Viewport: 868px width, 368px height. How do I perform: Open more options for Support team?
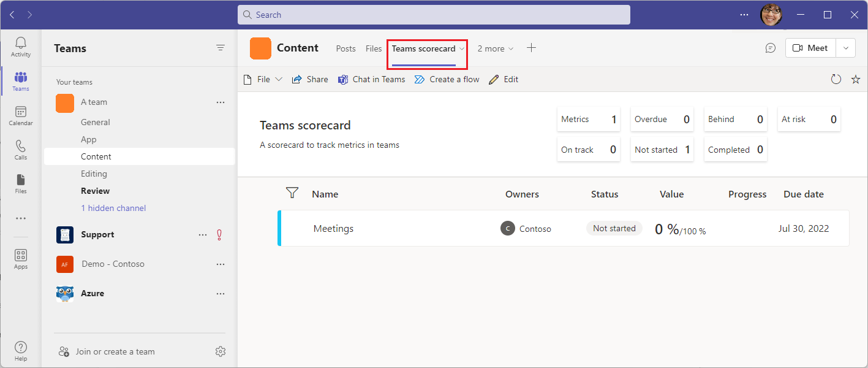coord(203,235)
